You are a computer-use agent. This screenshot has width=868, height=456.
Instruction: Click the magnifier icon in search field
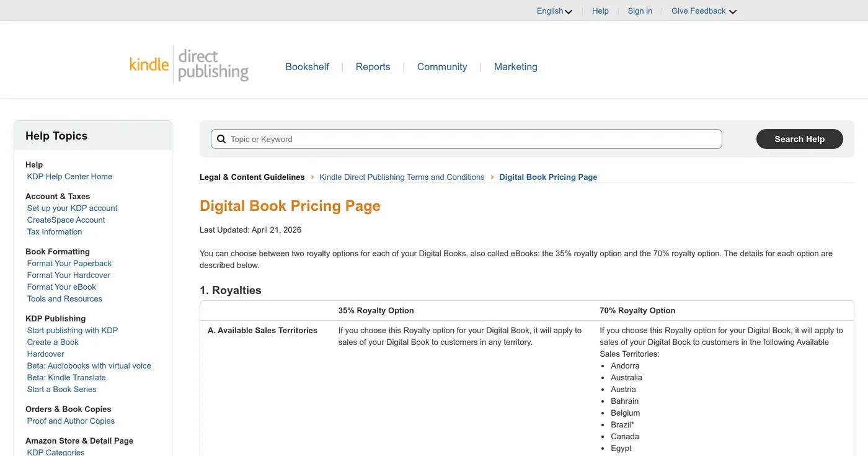(x=221, y=139)
